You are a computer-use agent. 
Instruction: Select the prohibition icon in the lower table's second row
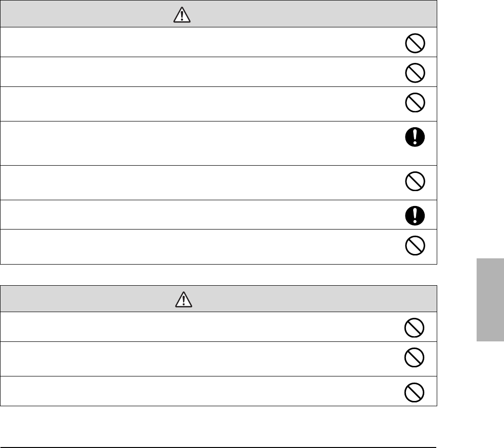(x=415, y=358)
